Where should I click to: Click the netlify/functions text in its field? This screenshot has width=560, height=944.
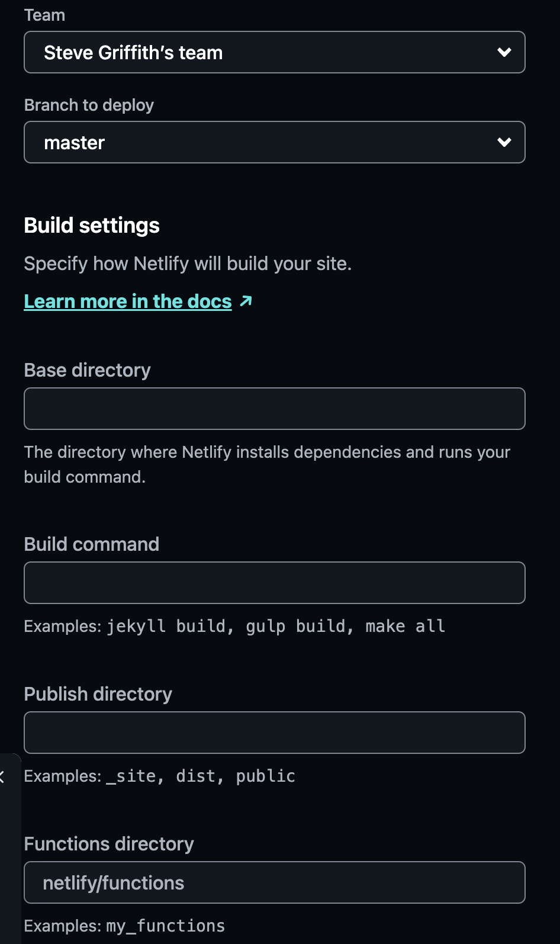113,882
